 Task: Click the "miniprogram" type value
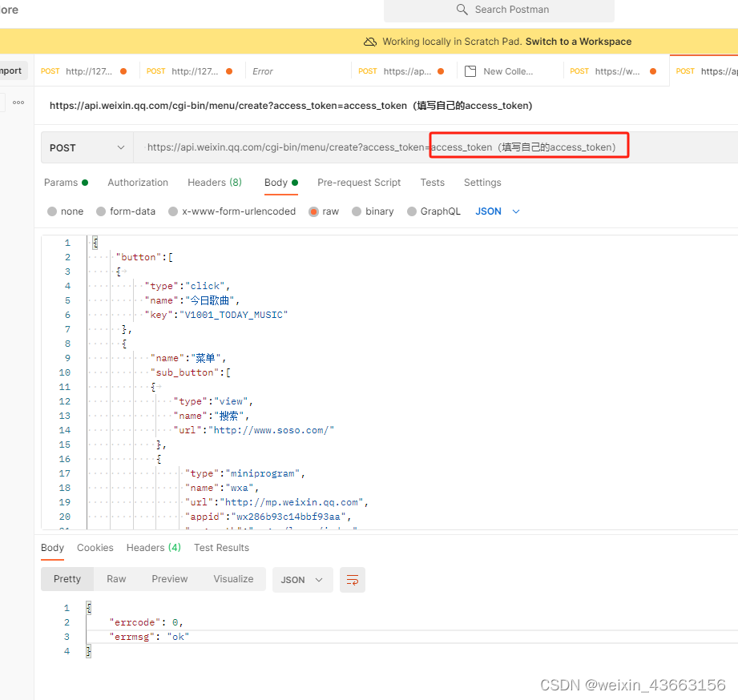pos(263,473)
